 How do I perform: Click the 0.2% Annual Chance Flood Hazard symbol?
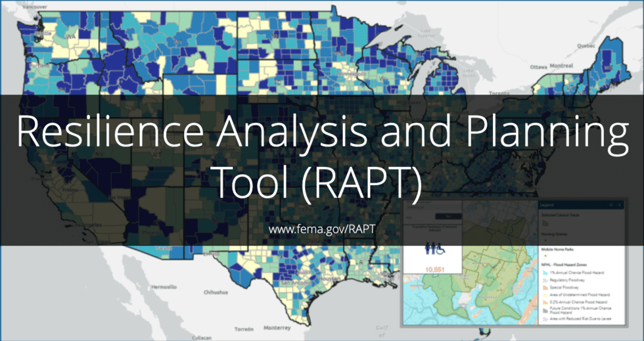545,302
